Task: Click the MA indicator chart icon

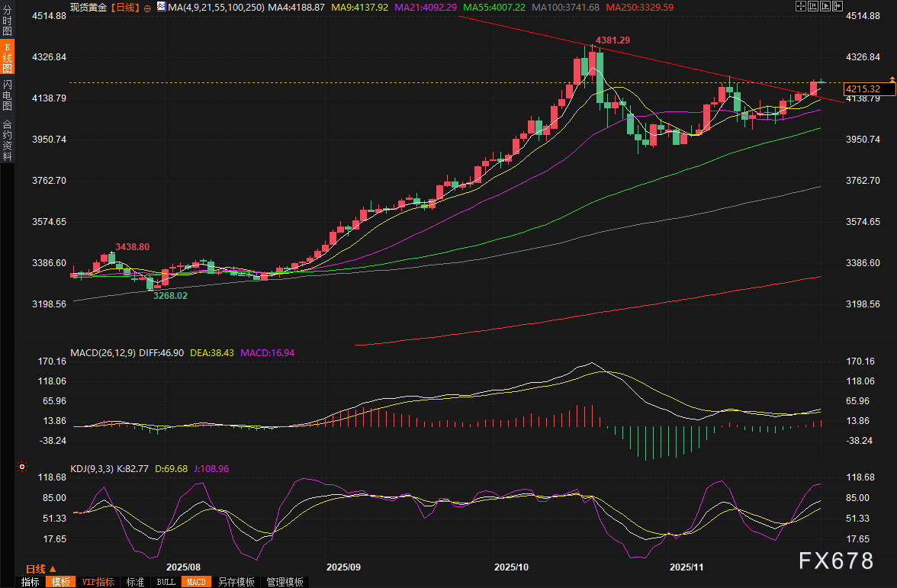Action: [161, 7]
